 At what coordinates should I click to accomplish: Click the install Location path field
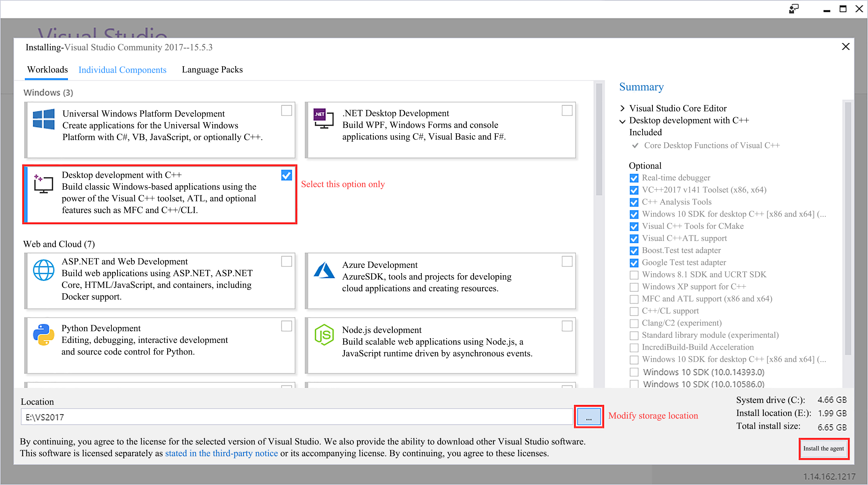(297, 417)
